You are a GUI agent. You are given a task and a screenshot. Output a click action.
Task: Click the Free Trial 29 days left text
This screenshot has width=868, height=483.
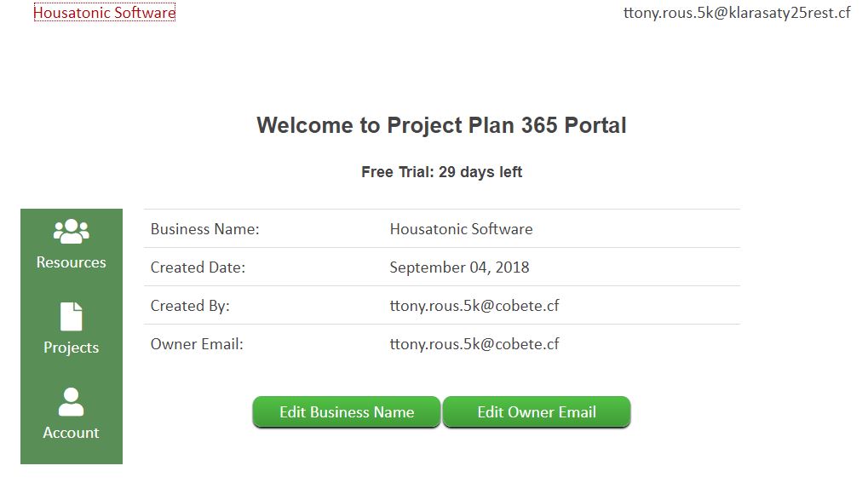[441, 172]
